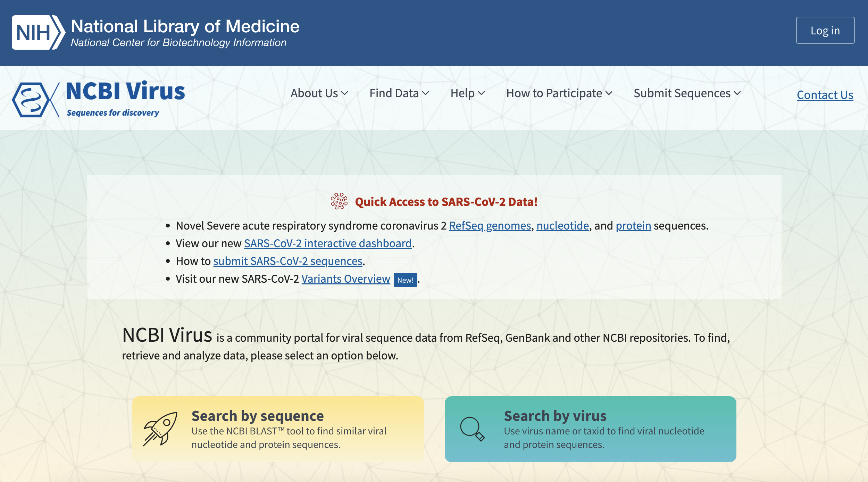Viewport: 868px width, 482px height.
Task: Click the rocket icon for sequence search
Action: click(160, 429)
